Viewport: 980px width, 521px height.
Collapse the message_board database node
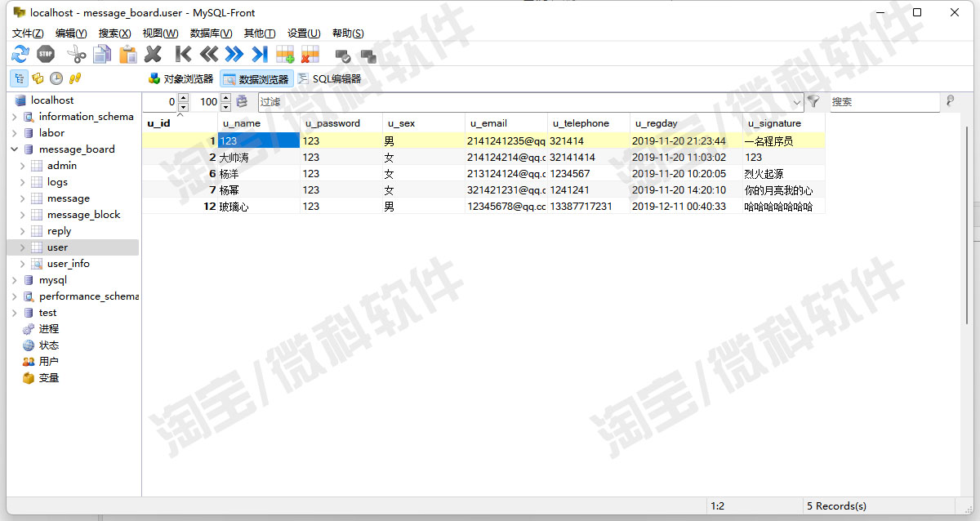(x=15, y=149)
